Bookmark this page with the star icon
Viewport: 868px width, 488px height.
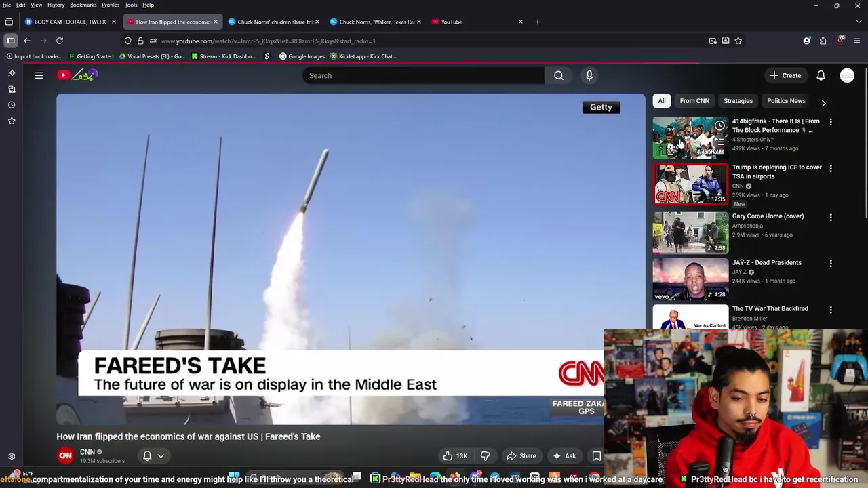pos(738,41)
